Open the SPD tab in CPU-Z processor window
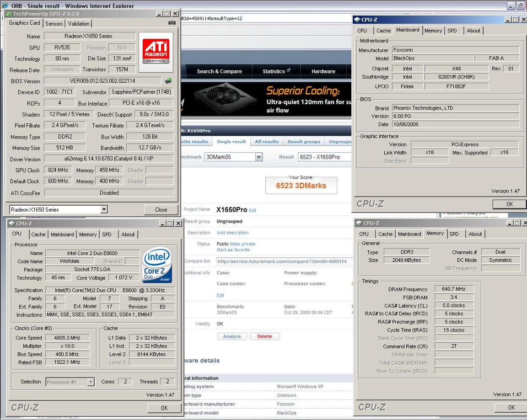Screen dimensions: 527x420 click(x=107, y=234)
